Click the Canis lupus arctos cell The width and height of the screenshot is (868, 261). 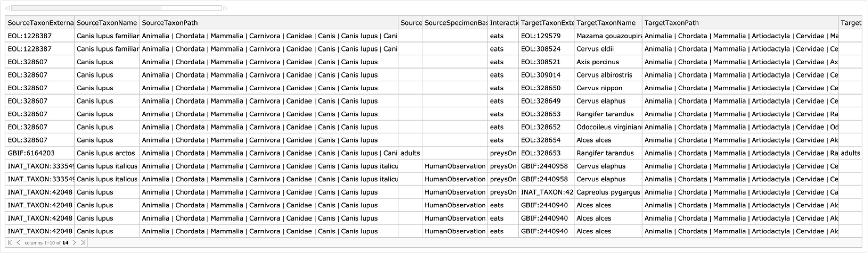point(106,153)
